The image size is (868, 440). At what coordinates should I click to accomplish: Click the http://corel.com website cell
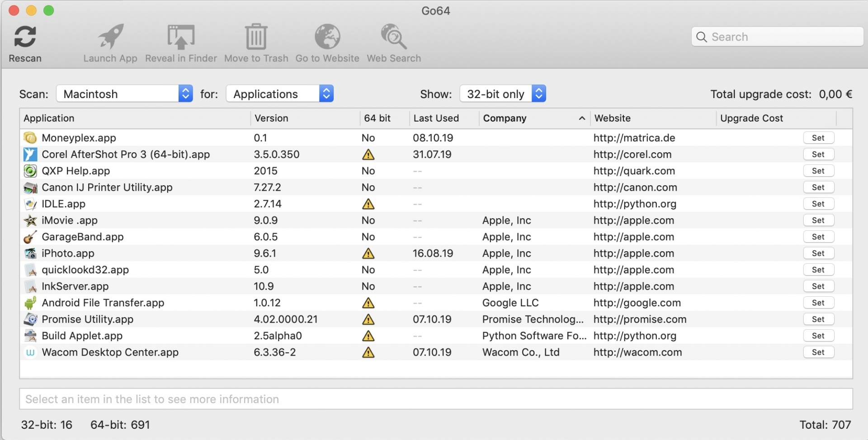tap(632, 154)
